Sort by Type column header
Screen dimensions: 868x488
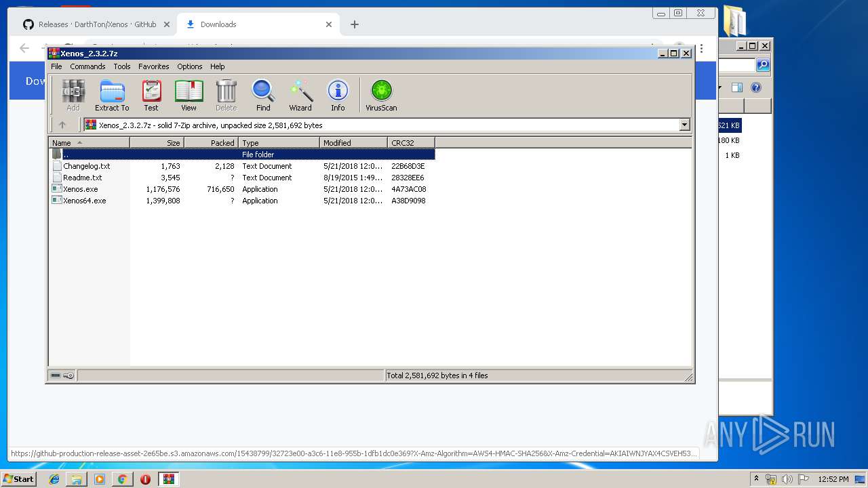coord(279,142)
